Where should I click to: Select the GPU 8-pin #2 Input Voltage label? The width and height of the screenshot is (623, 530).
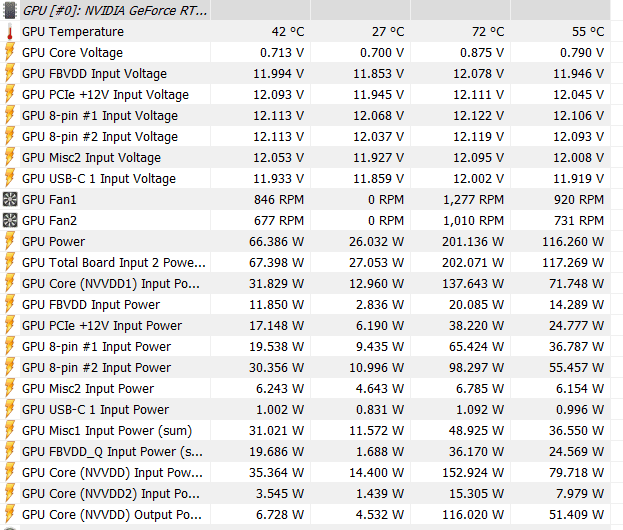pyautogui.click(x=100, y=137)
